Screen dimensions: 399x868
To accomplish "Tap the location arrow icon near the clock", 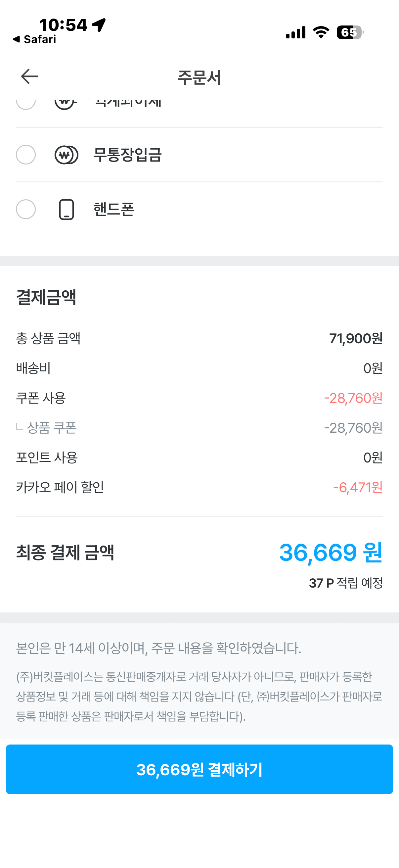I will click(99, 25).
